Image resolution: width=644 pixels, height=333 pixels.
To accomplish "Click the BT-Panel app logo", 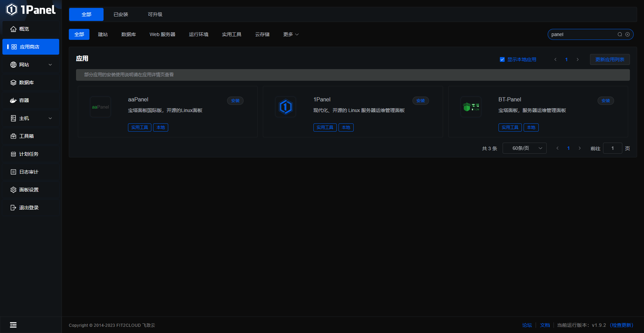I will tap(471, 107).
